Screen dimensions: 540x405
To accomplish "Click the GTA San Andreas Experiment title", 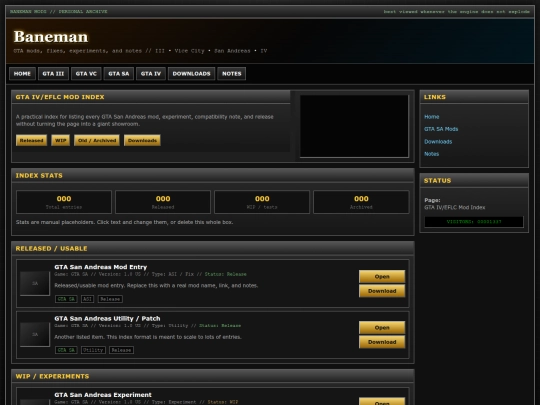I will (103, 395).
